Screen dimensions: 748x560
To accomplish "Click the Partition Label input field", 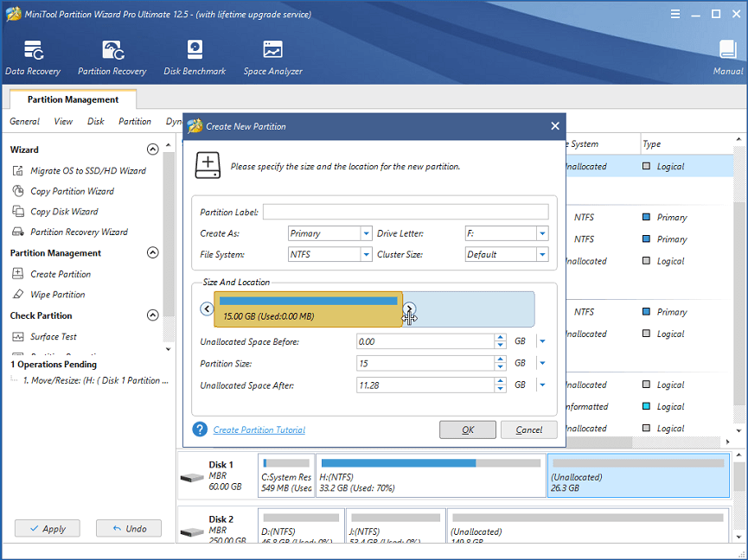I will pyautogui.click(x=406, y=211).
